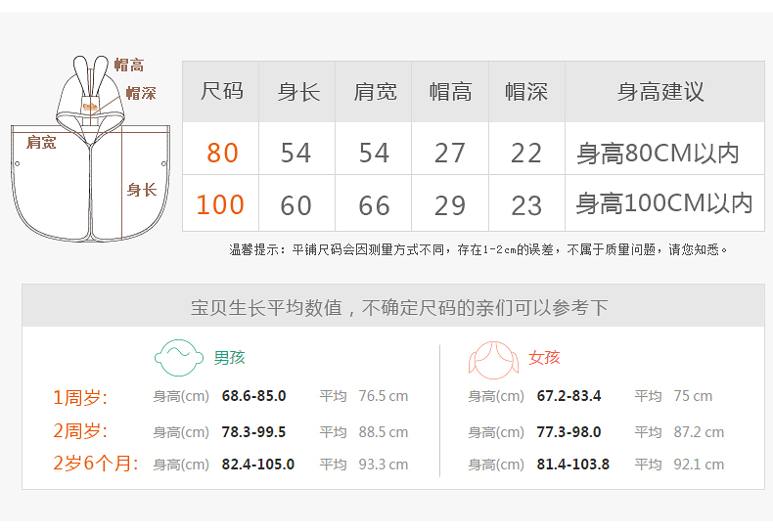
Task: Click boy average 88.5 cm
Action: point(383,432)
